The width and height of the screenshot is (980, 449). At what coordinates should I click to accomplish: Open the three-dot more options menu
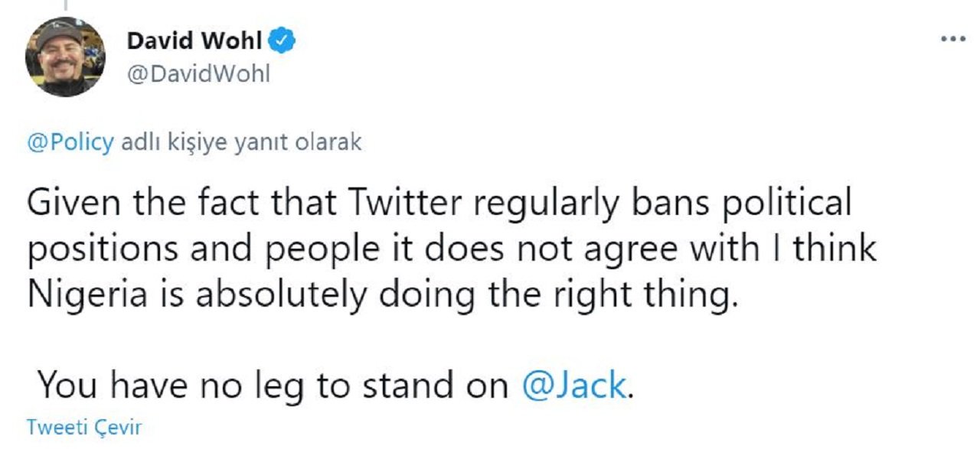953,39
